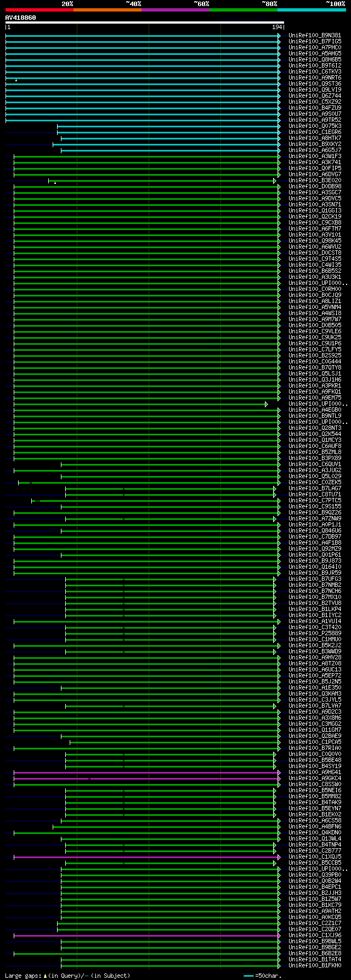Screen dimensions: 351x980
Task: Select the hit label UniRef100_B1FKH0
Action: tap(315, 965)
